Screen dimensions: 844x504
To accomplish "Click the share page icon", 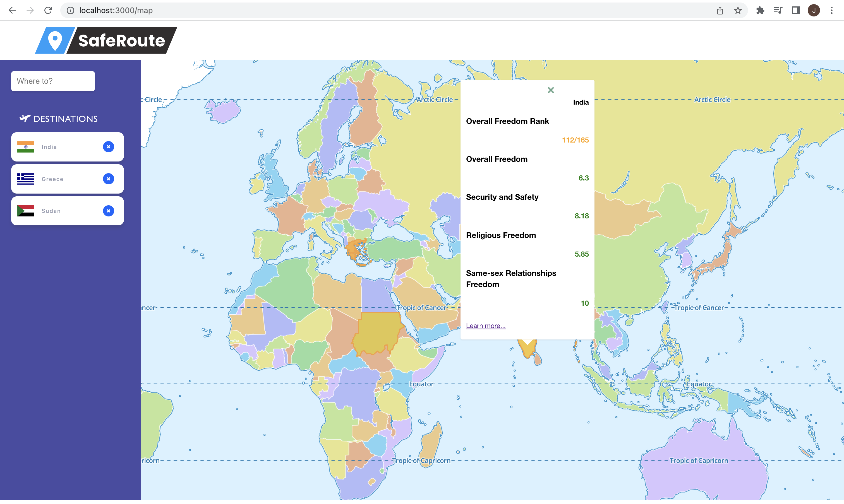I will pos(720,11).
